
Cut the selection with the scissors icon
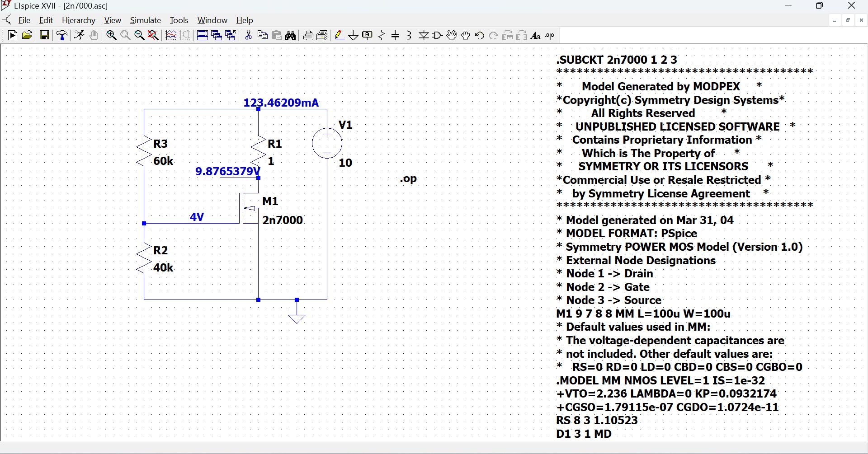click(x=248, y=36)
